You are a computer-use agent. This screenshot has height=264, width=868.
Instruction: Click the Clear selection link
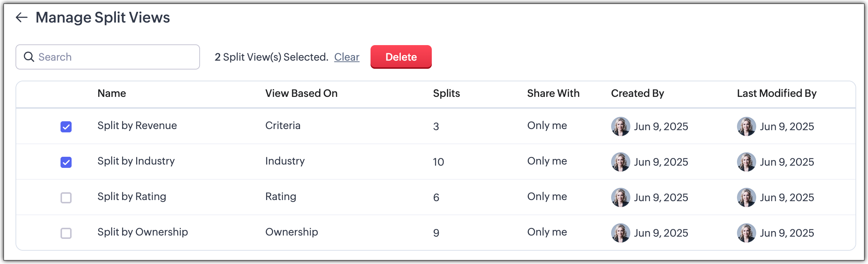(x=347, y=57)
